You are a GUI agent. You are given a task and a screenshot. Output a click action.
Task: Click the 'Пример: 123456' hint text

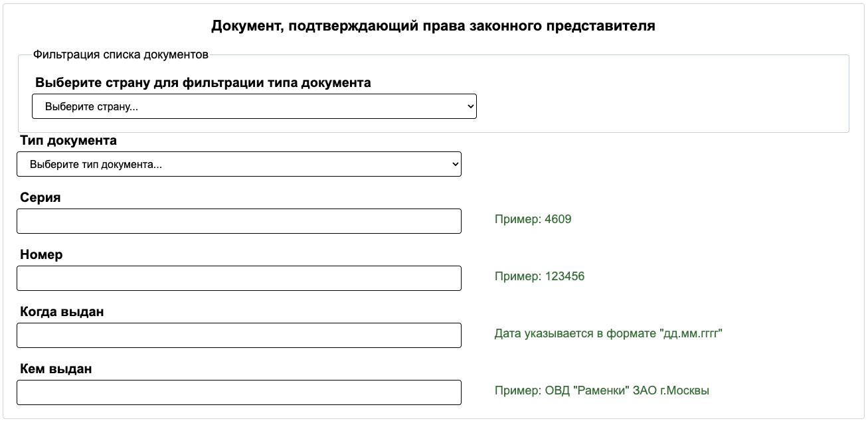(x=540, y=276)
